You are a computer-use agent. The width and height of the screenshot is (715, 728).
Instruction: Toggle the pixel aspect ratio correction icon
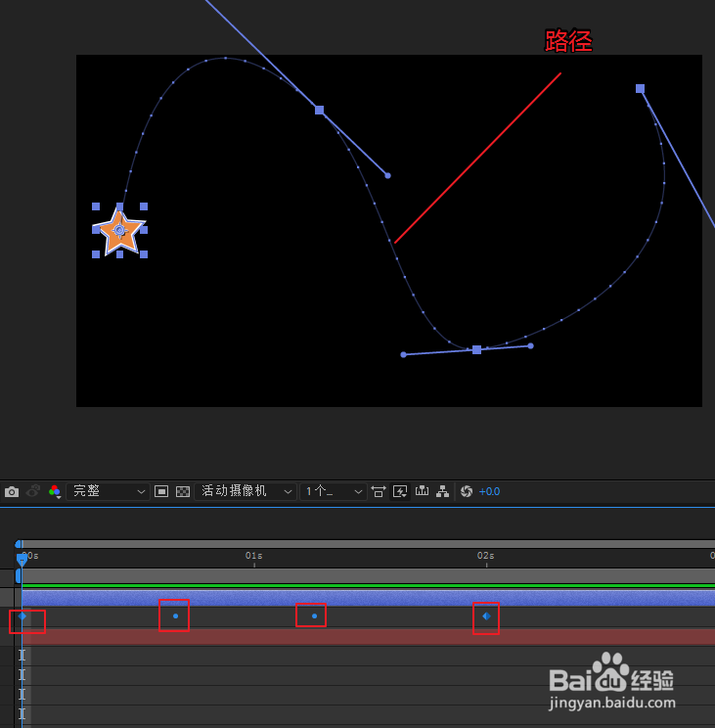[379, 491]
